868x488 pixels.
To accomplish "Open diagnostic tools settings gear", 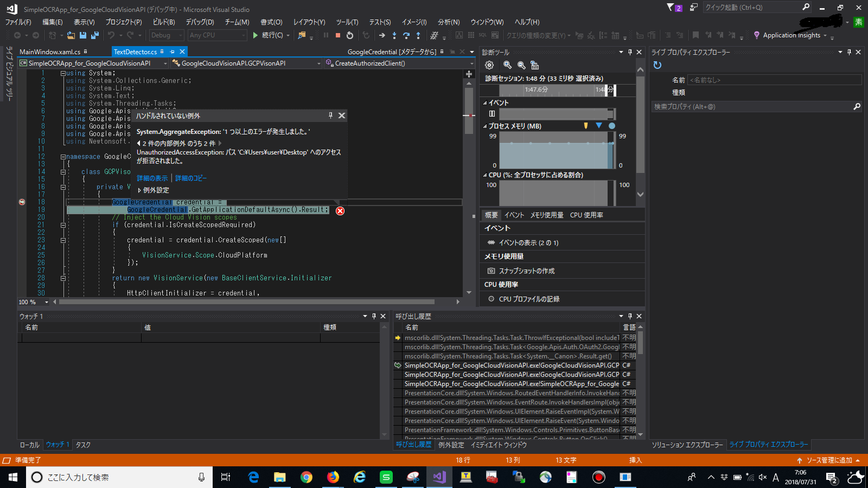I will 489,65.
